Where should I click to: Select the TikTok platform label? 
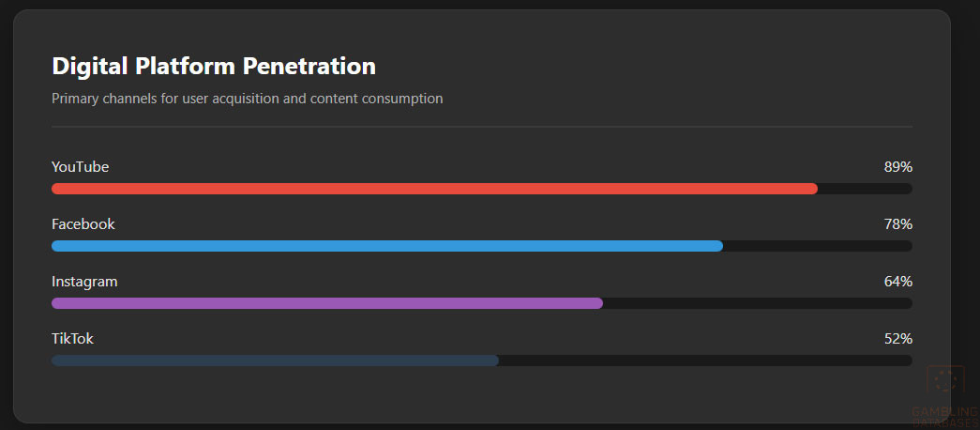[x=72, y=339]
